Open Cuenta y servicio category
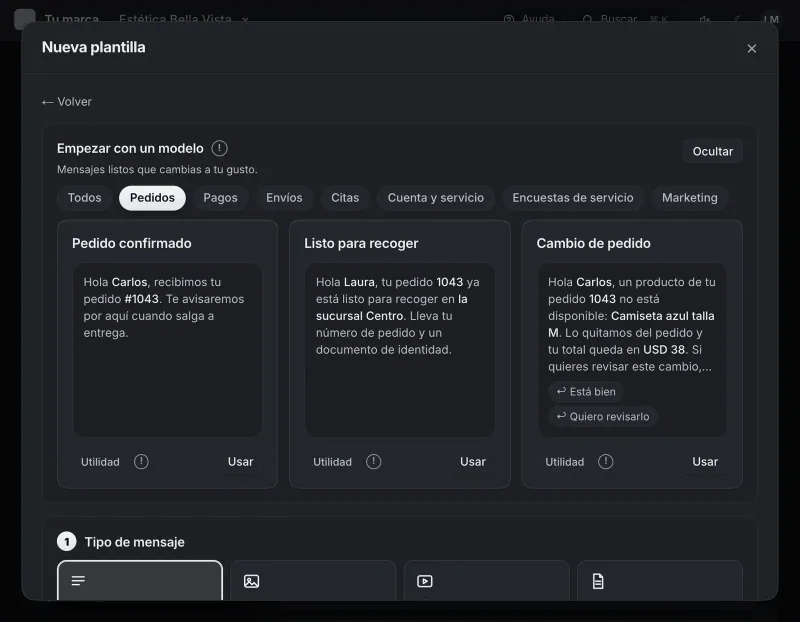The height and width of the screenshot is (622, 800). click(x=436, y=197)
